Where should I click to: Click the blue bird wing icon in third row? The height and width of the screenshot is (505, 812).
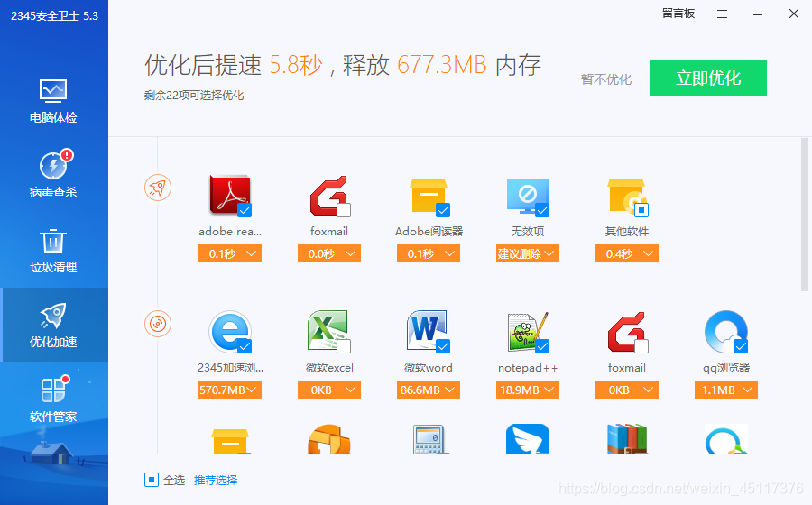pyautogui.click(x=528, y=439)
